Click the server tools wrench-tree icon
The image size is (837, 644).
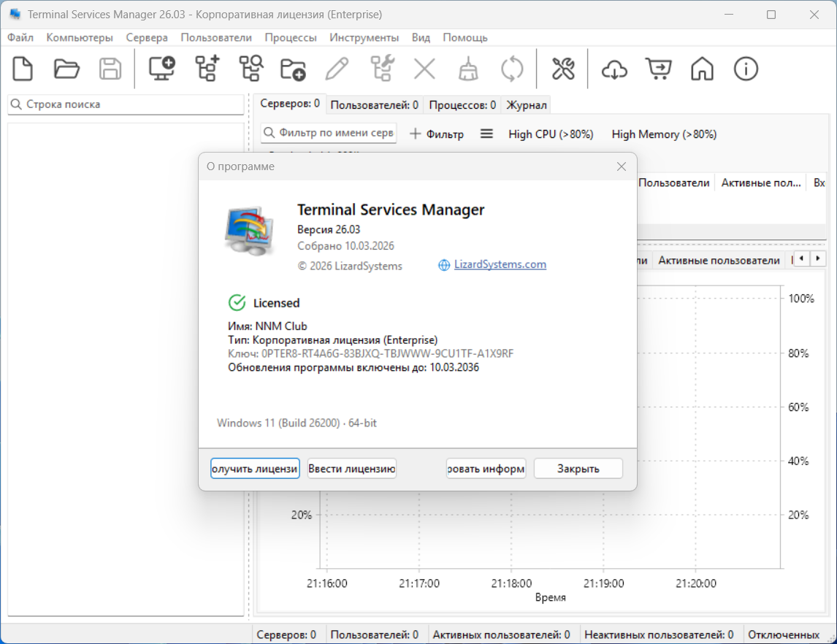(382, 69)
